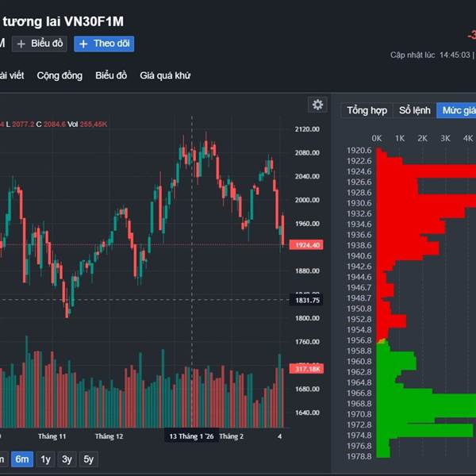This screenshot has width=476, height=476.
Task: Open the Cộng đồng tab
Action: tap(59, 75)
